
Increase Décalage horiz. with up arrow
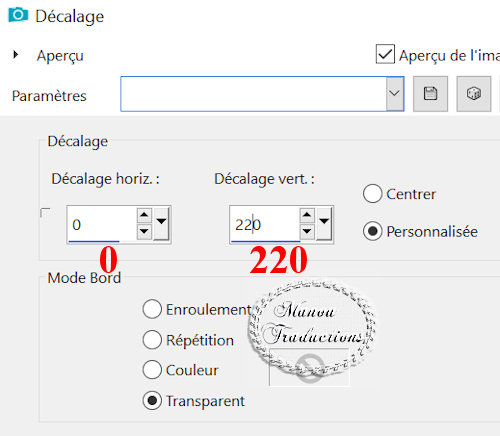(144, 215)
